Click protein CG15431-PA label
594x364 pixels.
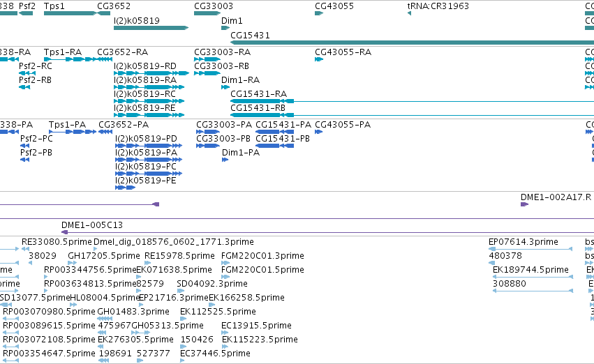283,125
